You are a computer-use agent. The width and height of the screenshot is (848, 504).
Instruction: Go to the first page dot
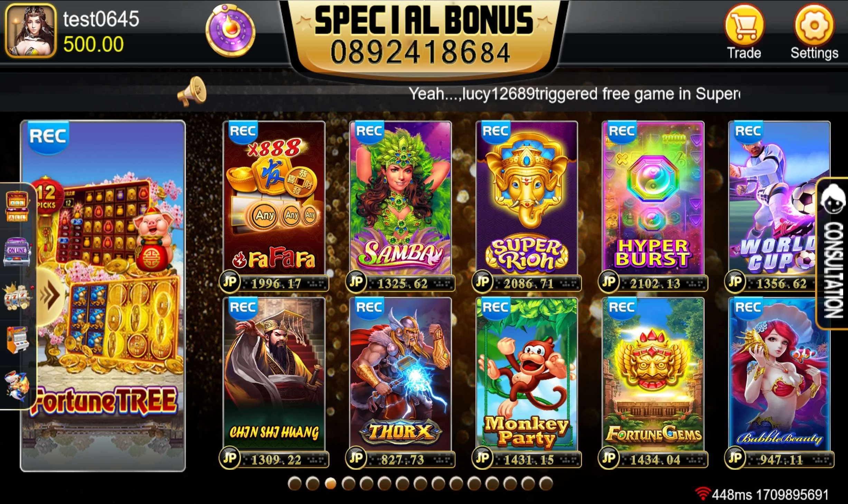(294, 483)
